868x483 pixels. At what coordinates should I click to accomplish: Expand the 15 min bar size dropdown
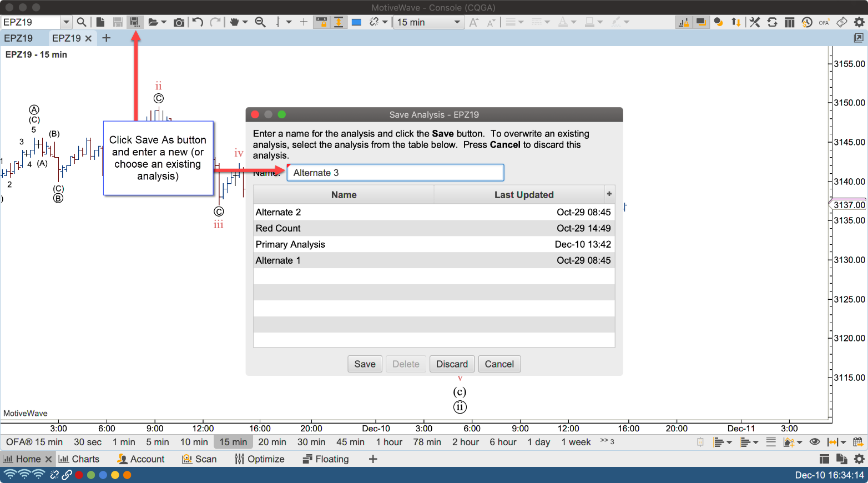pyautogui.click(x=457, y=22)
